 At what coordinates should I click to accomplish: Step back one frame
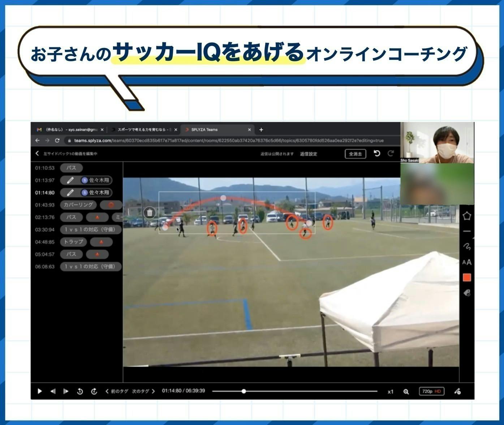pos(53,391)
